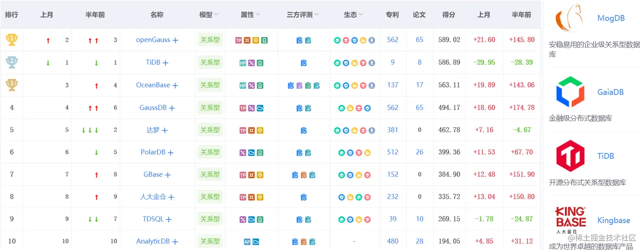Click the AP attribute icon in AnalyticDB row

[247, 242]
